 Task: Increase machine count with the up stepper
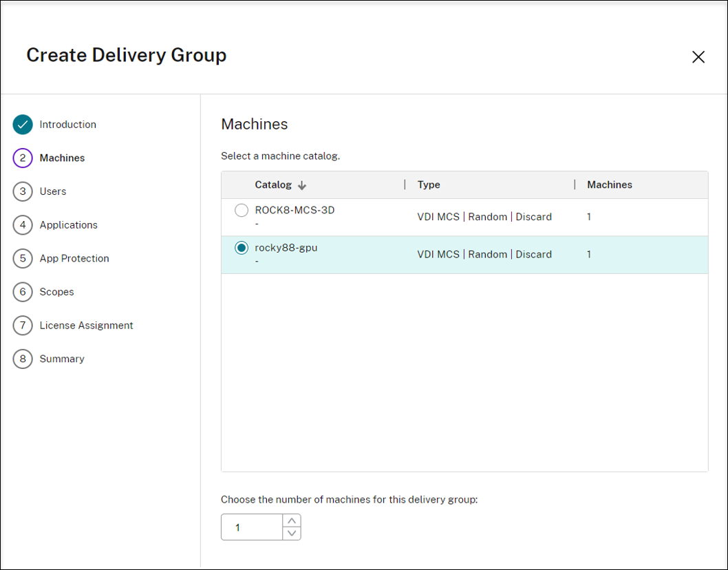click(x=291, y=521)
